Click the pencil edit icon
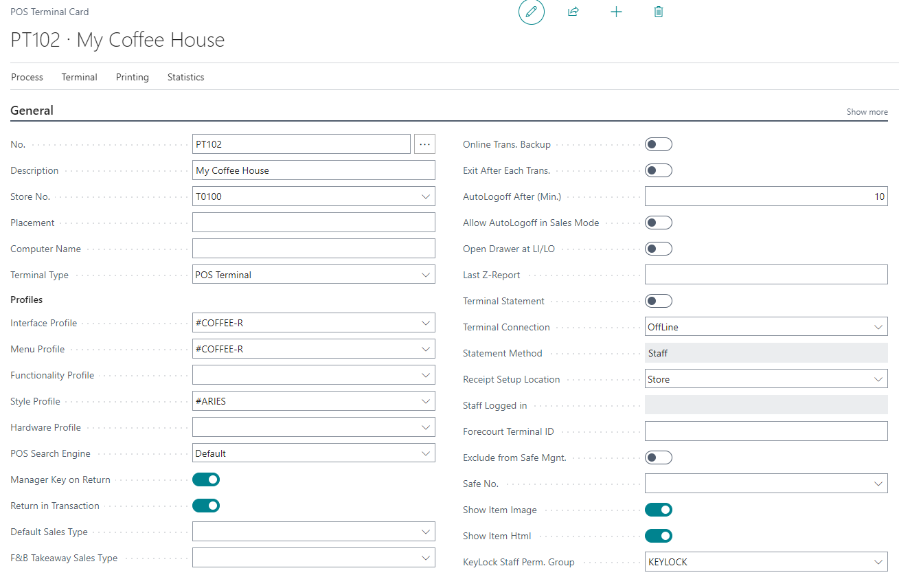This screenshot has width=899, height=588. point(531,12)
